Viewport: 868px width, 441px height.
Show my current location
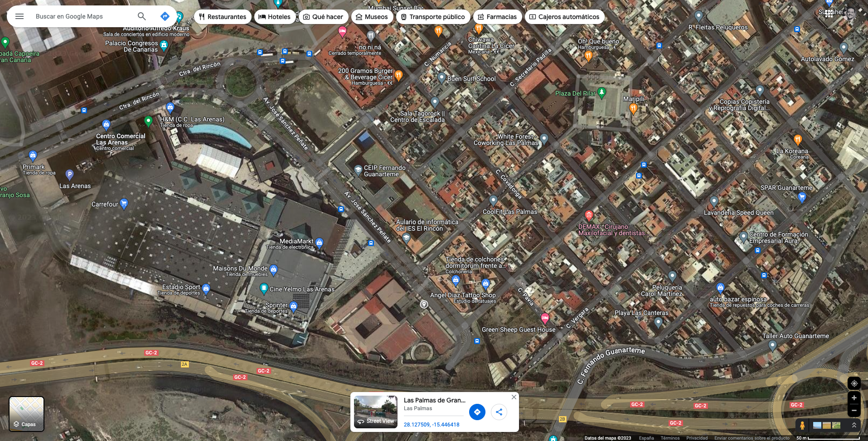(854, 383)
